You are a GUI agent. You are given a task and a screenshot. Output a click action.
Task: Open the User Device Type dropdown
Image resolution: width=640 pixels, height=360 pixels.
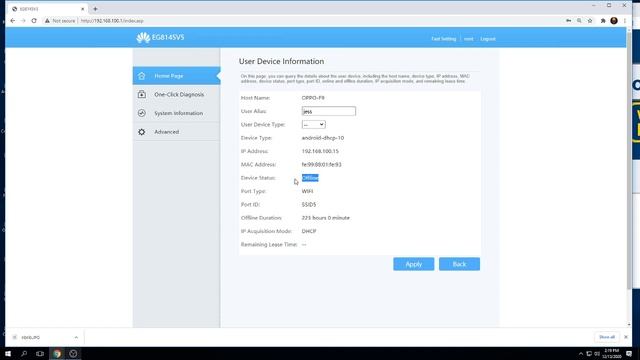point(313,124)
